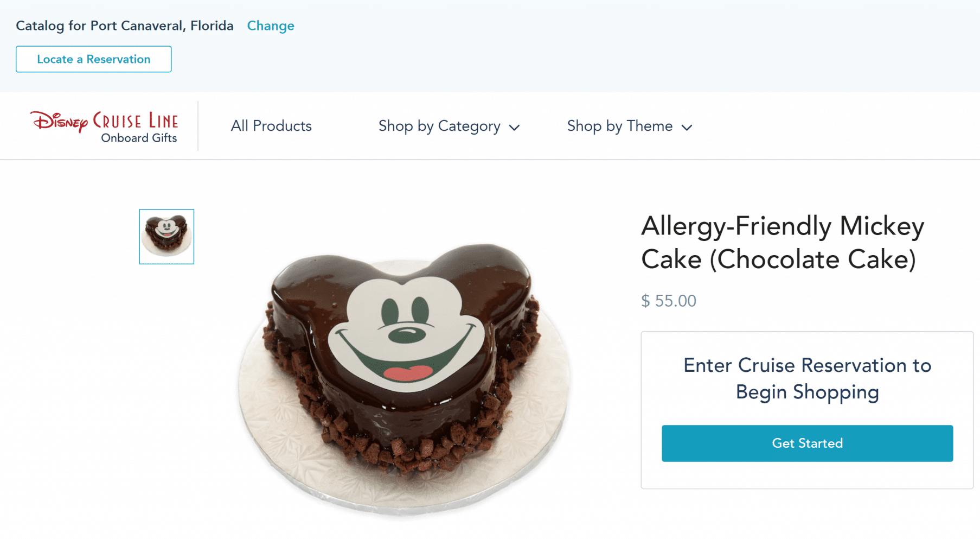980x539 pixels.
Task: Click the Cruise Line red lettering in logo
Action: 136,120
